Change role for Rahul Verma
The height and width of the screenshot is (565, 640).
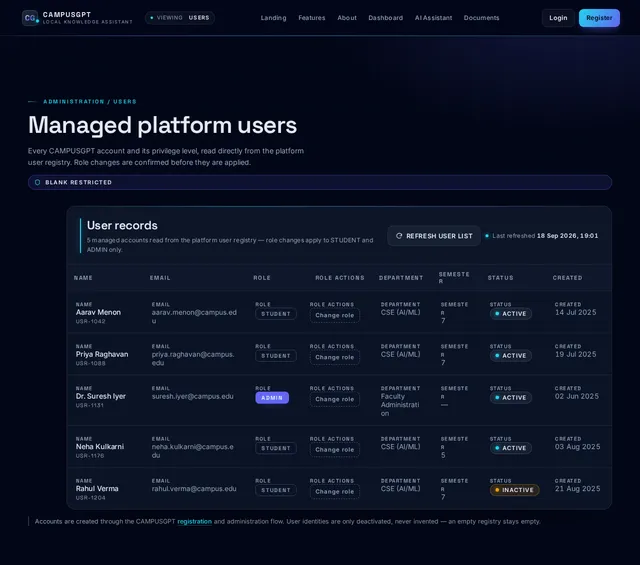click(x=334, y=492)
